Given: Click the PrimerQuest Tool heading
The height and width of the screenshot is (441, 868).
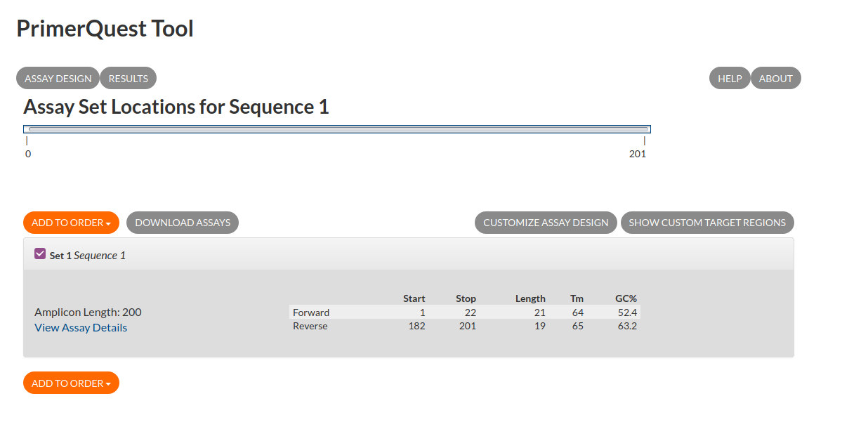Looking at the screenshot, I should pyautogui.click(x=105, y=29).
